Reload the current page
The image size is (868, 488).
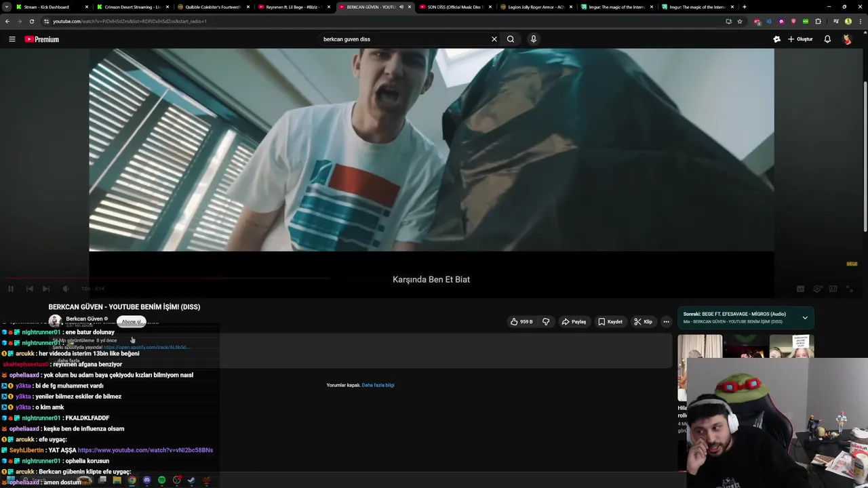coord(31,21)
